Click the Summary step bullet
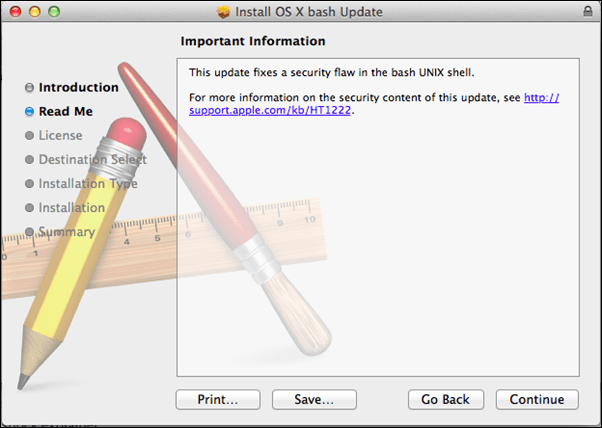 click(x=30, y=231)
